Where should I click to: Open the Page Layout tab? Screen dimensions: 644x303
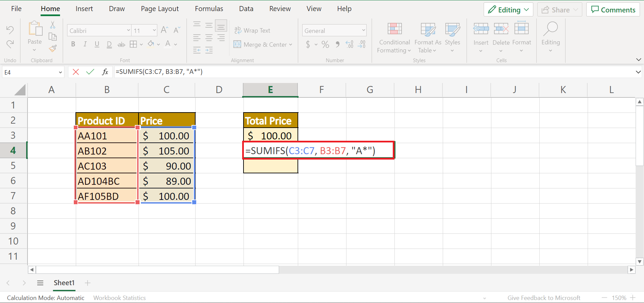[x=160, y=9]
